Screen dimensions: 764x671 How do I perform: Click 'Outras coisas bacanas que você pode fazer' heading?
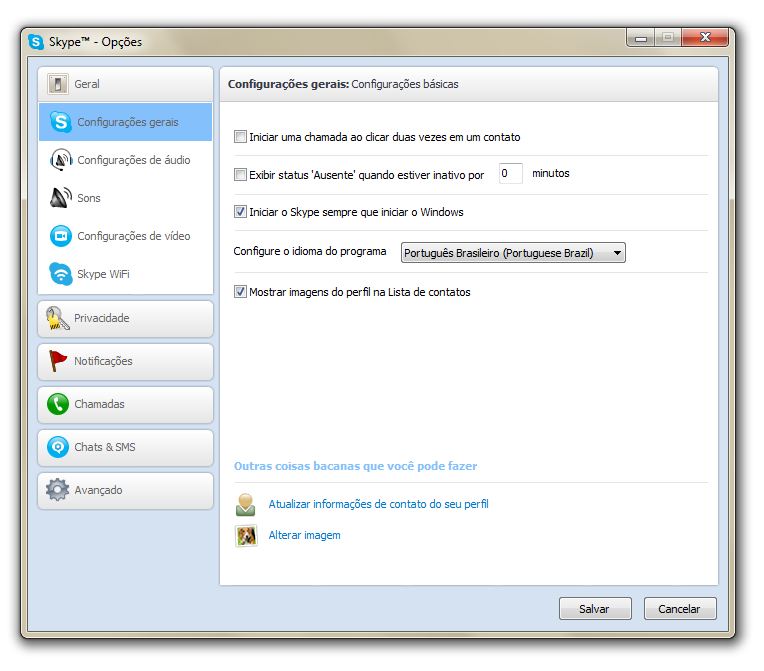click(355, 466)
